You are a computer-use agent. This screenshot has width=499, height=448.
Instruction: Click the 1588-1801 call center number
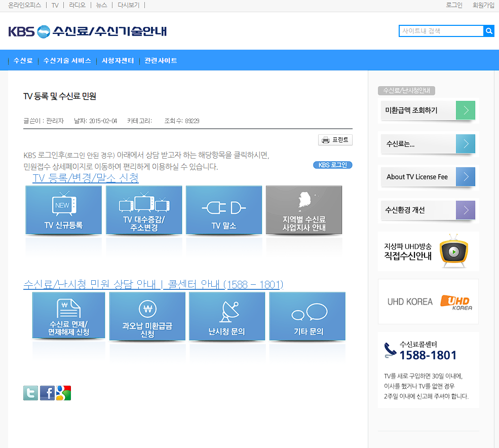[428, 355]
